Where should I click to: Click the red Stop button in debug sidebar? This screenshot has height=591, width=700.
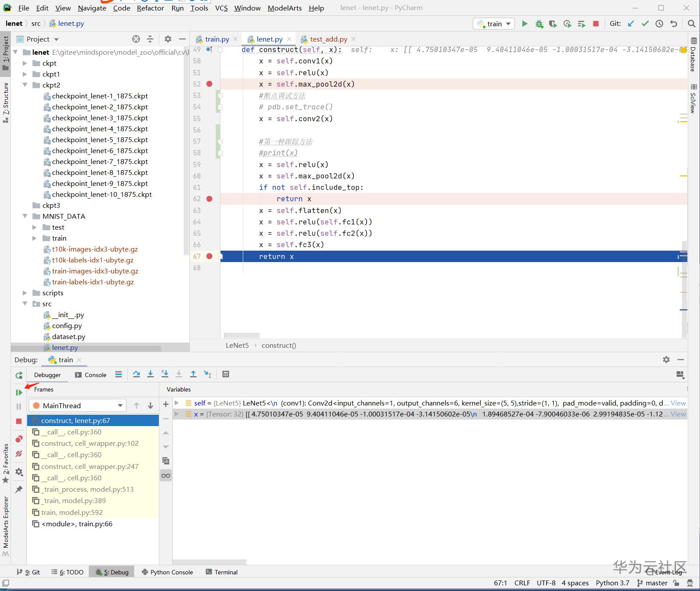click(x=19, y=421)
